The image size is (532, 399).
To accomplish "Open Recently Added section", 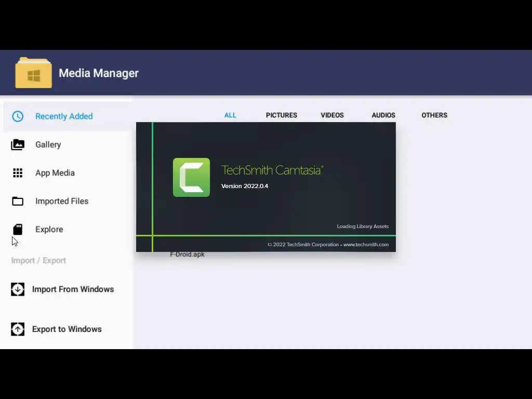I will (x=68, y=116).
